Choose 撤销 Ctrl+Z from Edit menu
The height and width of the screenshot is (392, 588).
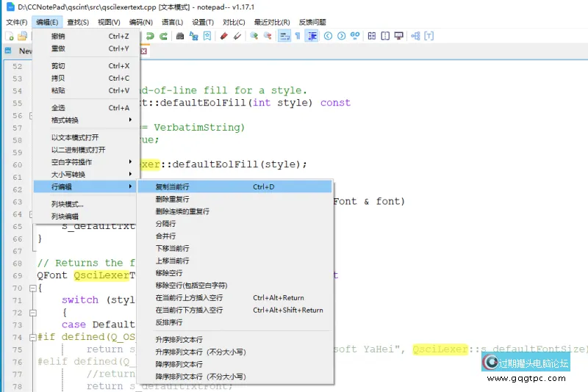(86, 36)
